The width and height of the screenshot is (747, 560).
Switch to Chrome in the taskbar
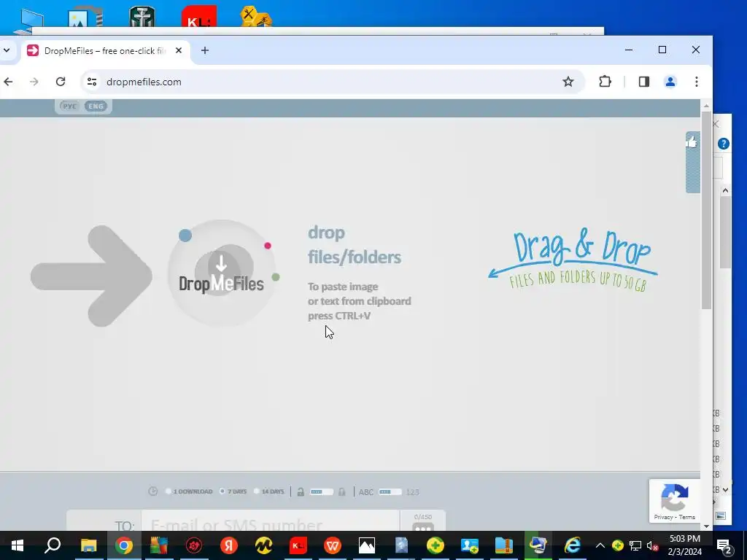point(124,545)
